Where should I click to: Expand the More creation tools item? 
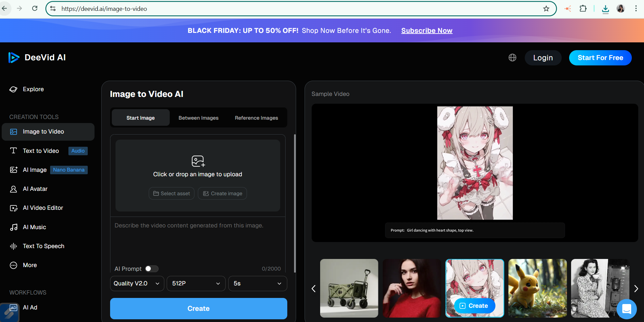[x=30, y=265]
